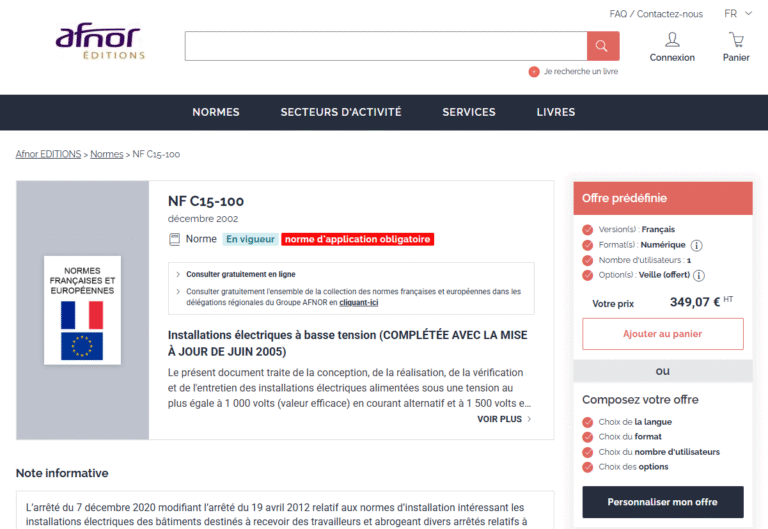Click the check icon beside Version(s) Français

(588, 230)
